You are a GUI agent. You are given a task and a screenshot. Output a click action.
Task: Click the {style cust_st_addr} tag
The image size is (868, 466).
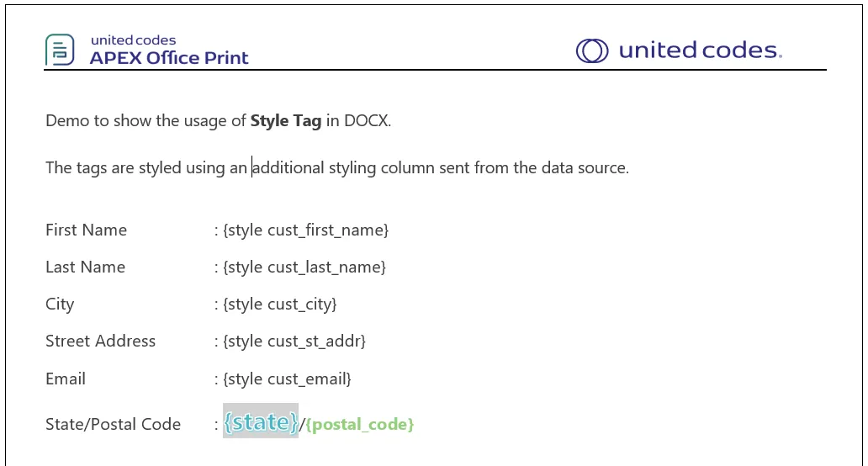point(294,342)
